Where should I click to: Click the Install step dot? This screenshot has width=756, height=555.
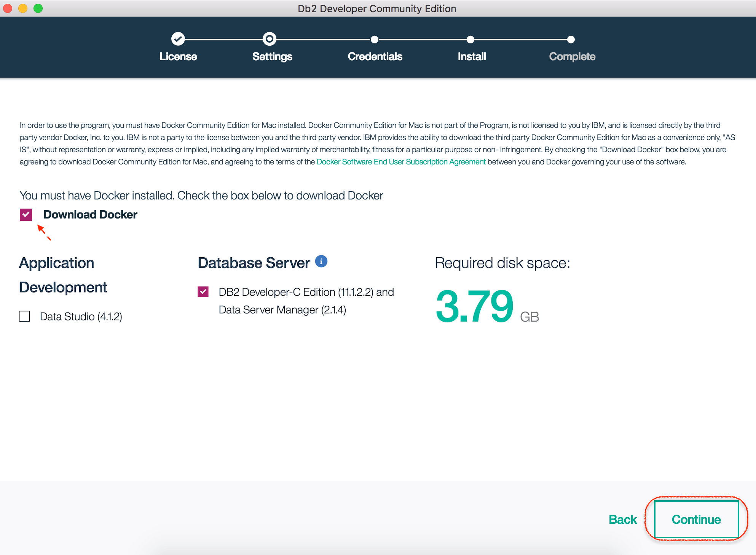(x=471, y=39)
